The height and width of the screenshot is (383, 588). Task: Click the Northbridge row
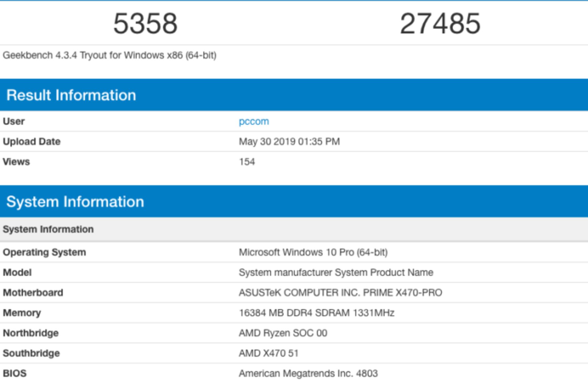[31, 333]
